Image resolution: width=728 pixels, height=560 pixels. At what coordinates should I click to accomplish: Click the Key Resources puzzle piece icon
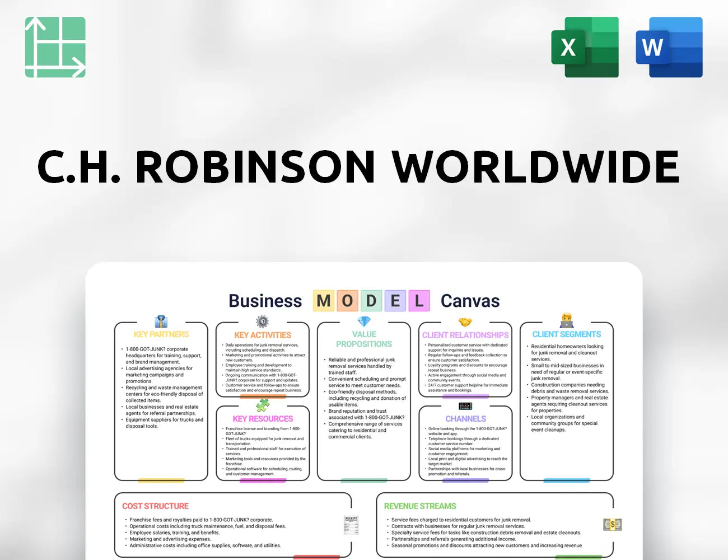pos(263,405)
